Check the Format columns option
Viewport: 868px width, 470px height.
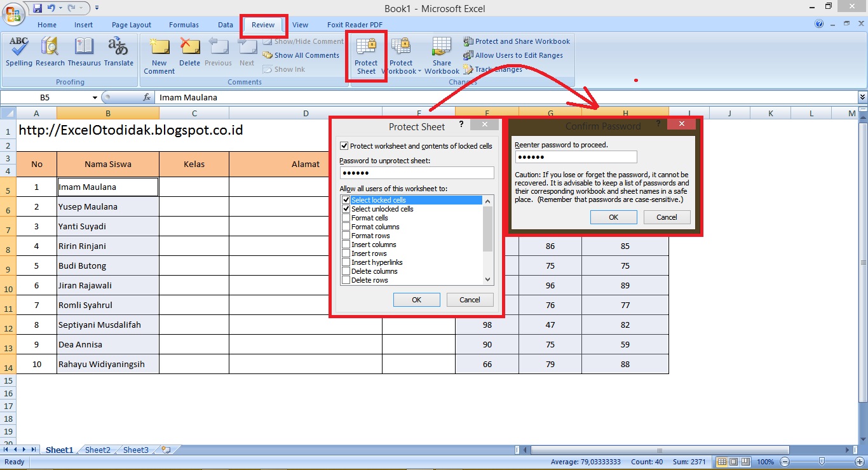[x=346, y=227]
